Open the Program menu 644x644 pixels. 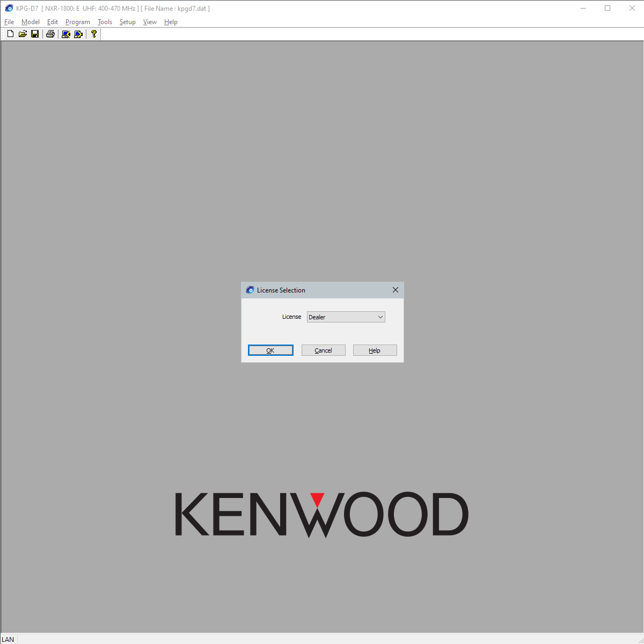[x=78, y=22]
